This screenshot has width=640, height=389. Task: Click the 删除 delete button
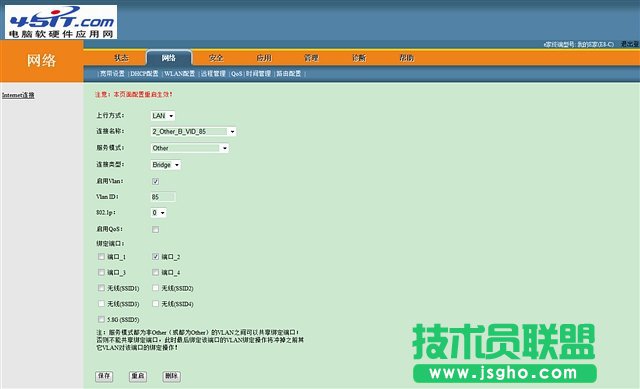(171, 376)
